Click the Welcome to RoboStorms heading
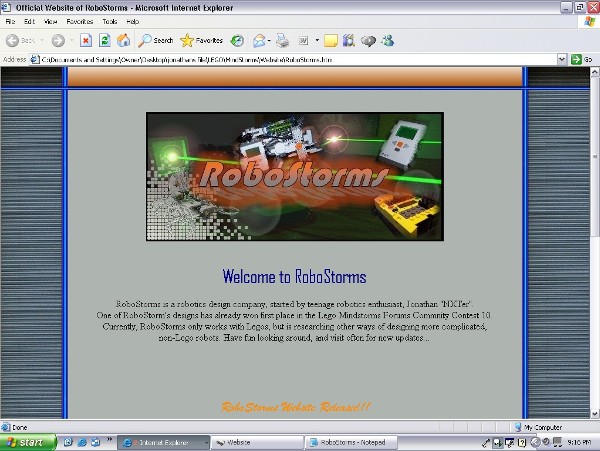 click(x=294, y=277)
